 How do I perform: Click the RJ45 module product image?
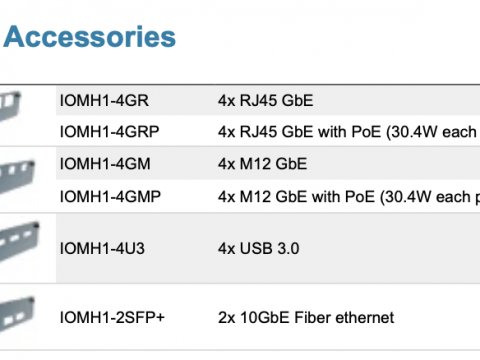[10, 106]
